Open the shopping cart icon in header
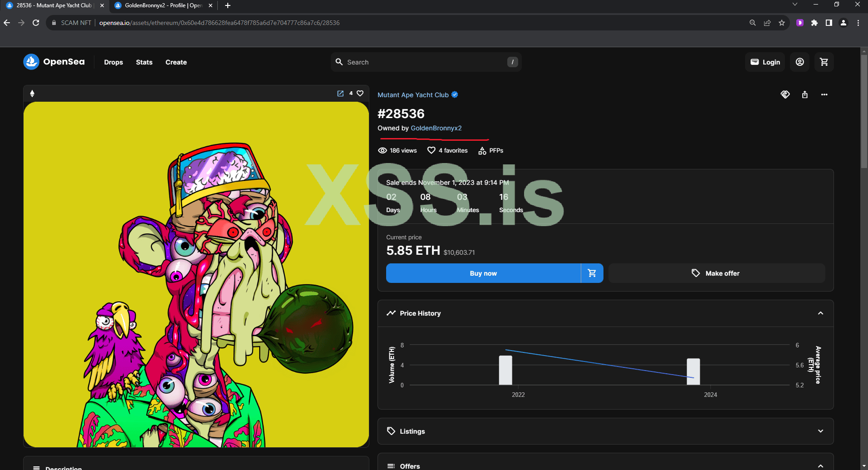868x470 pixels. pyautogui.click(x=824, y=62)
